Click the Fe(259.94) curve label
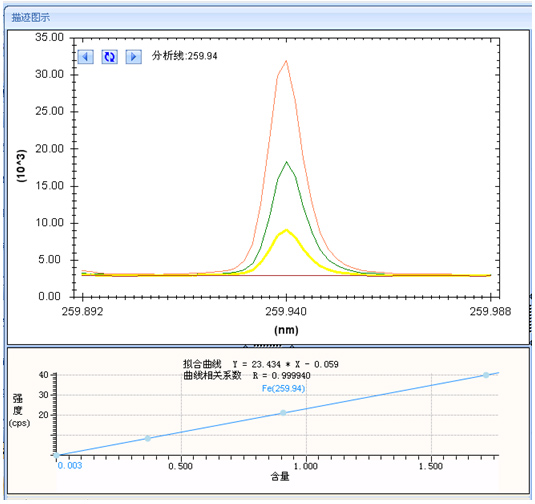Screen dimensions: 535x504 (284, 388)
